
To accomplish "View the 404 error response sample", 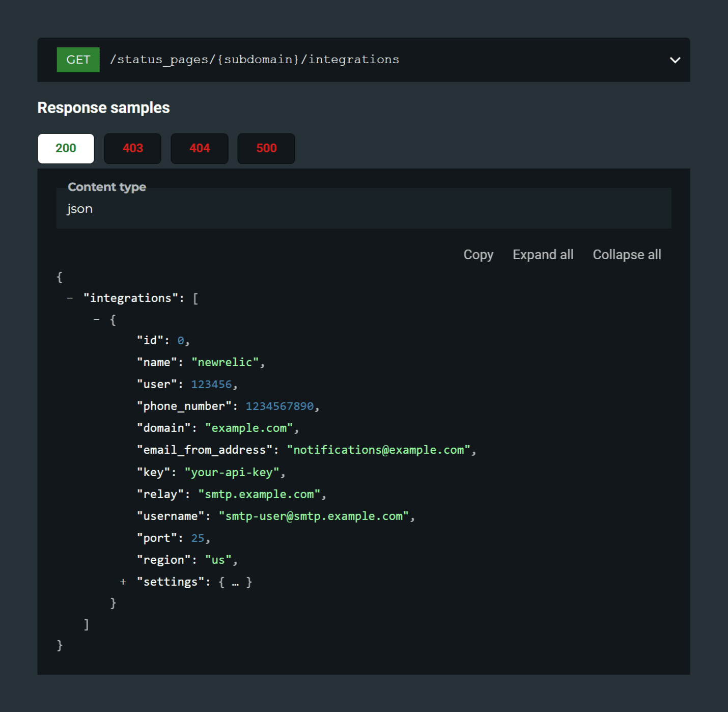I will [x=200, y=148].
